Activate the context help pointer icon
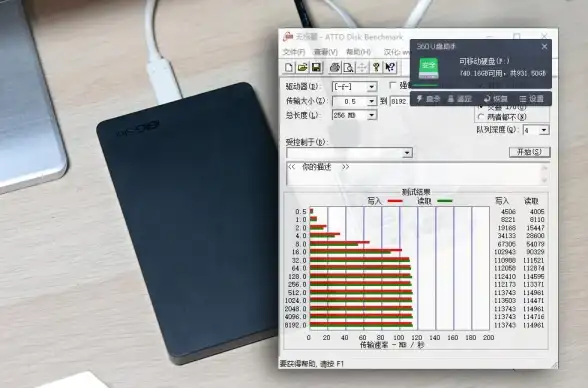 click(390, 67)
